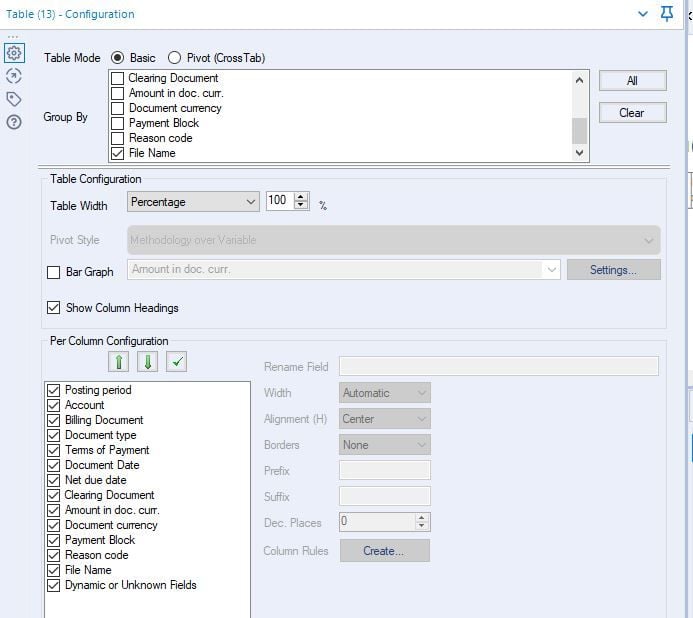Check Reason code in Group By
The width and height of the screenshot is (693, 618).
point(117,138)
